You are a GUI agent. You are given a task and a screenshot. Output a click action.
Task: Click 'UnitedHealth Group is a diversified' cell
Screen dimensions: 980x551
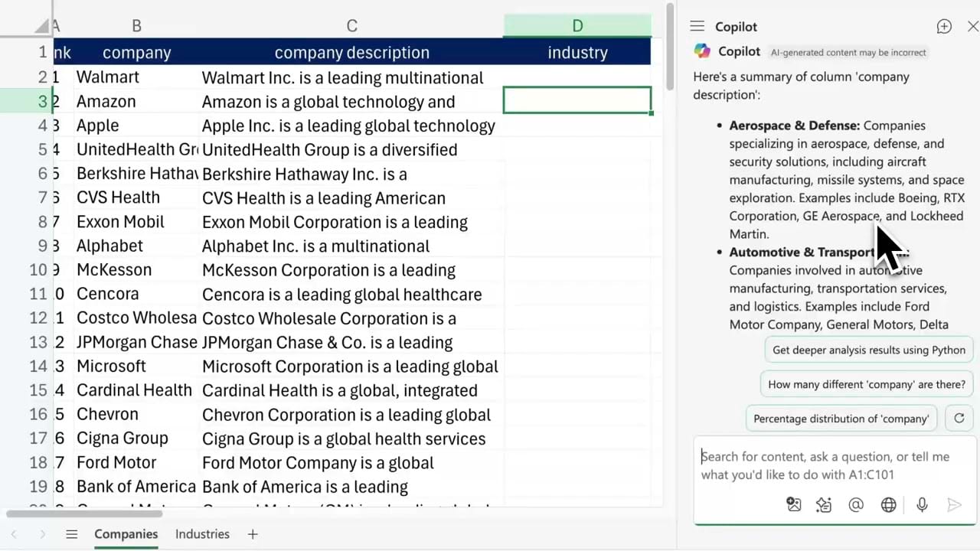(351, 149)
